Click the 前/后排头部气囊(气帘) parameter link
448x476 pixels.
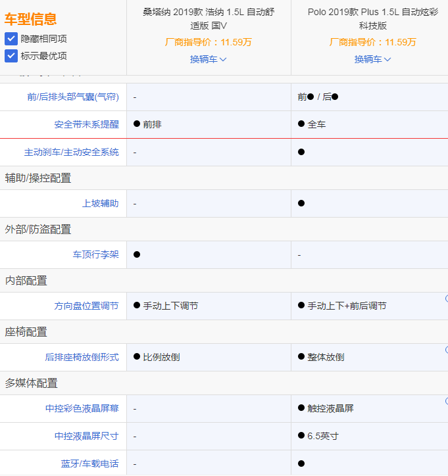[x=73, y=97]
